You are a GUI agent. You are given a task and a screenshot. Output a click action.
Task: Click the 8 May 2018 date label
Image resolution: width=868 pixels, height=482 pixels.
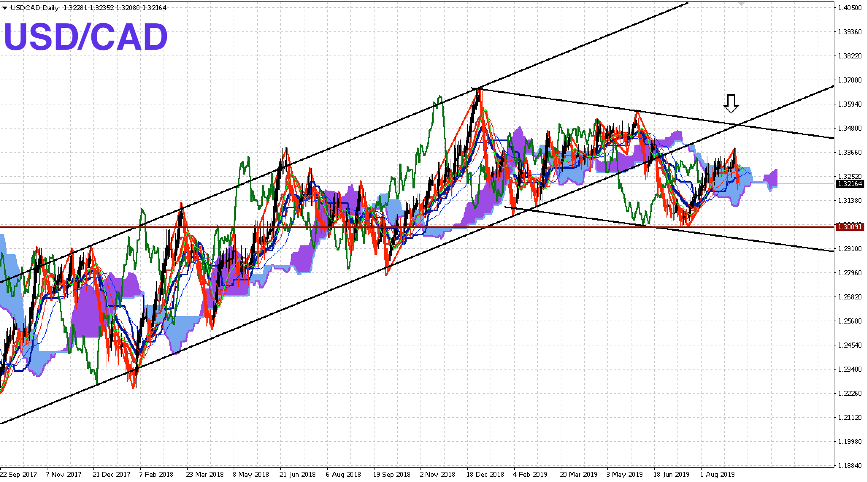(251, 475)
